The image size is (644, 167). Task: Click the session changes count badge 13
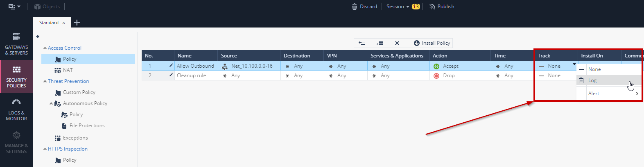tap(416, 7)
